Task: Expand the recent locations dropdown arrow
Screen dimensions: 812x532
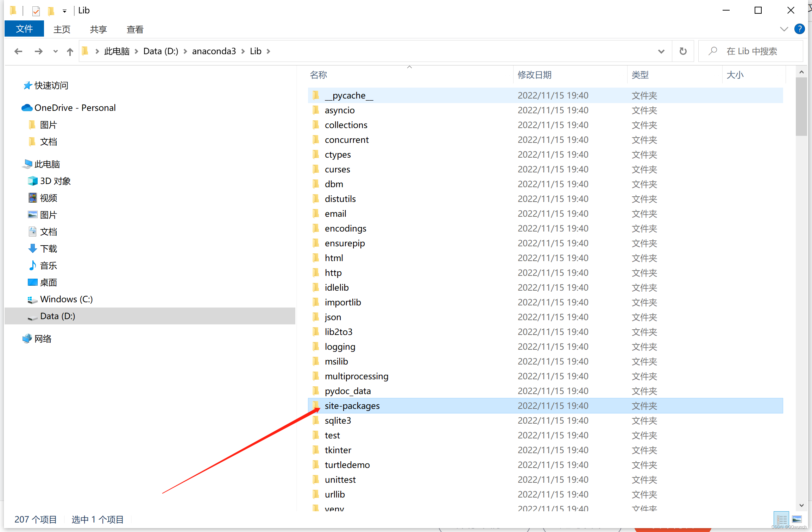Action: [x=55, y=51]
